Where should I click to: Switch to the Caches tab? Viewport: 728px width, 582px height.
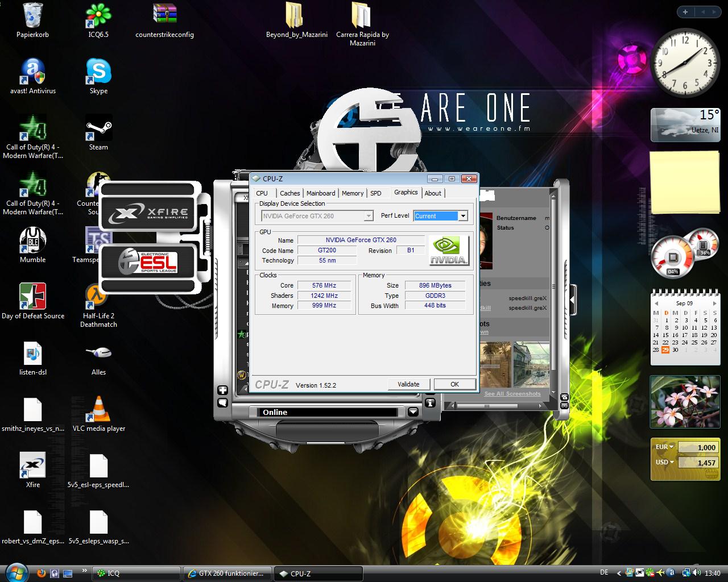click(289, 193)
